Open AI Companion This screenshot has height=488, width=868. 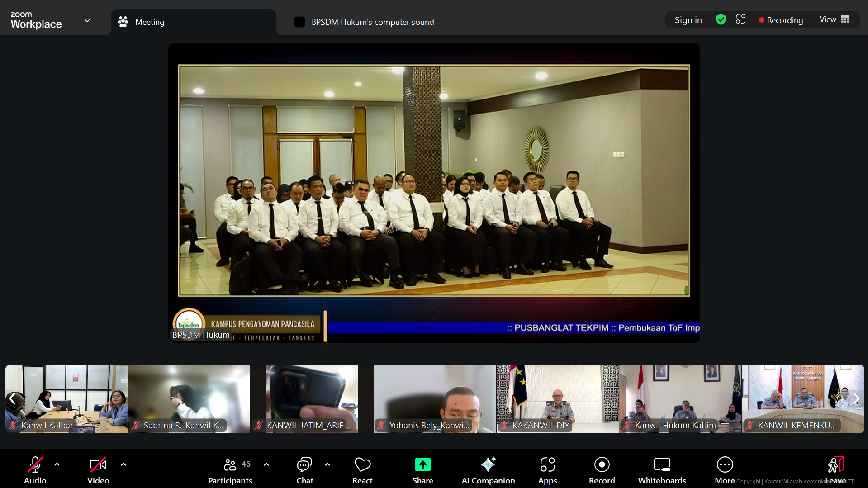488,470
